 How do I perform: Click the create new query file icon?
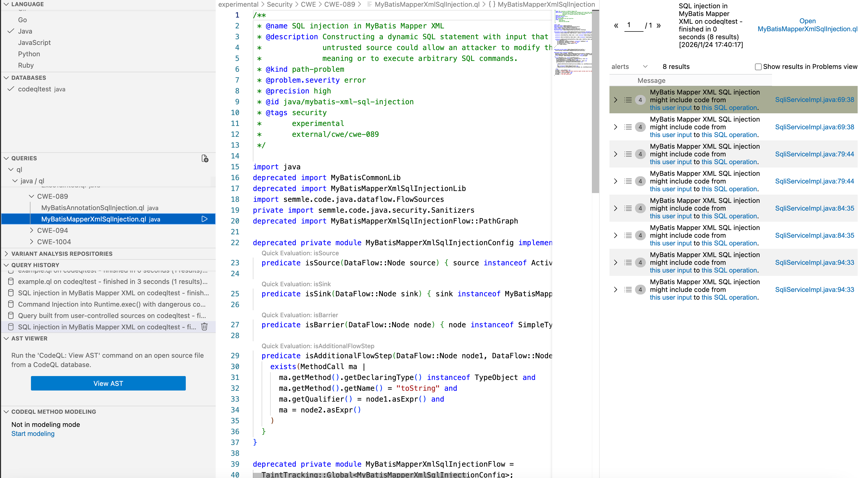click(x=205, y=158)
